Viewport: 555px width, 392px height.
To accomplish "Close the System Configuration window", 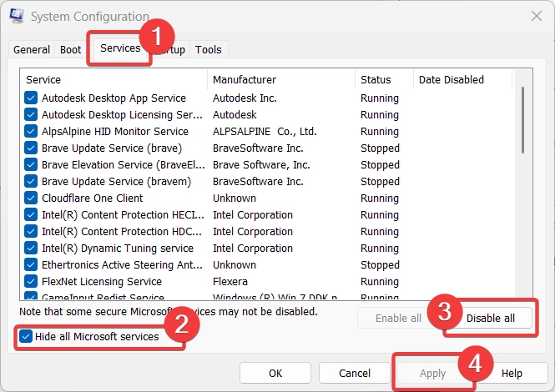I will 537,16.
